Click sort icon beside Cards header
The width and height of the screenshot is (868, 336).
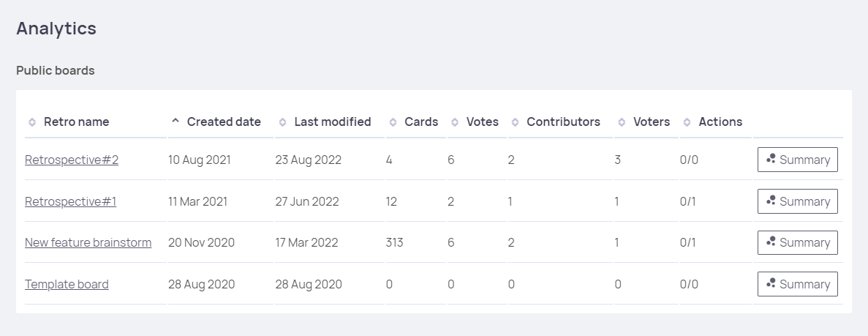(x=393, y=122)
